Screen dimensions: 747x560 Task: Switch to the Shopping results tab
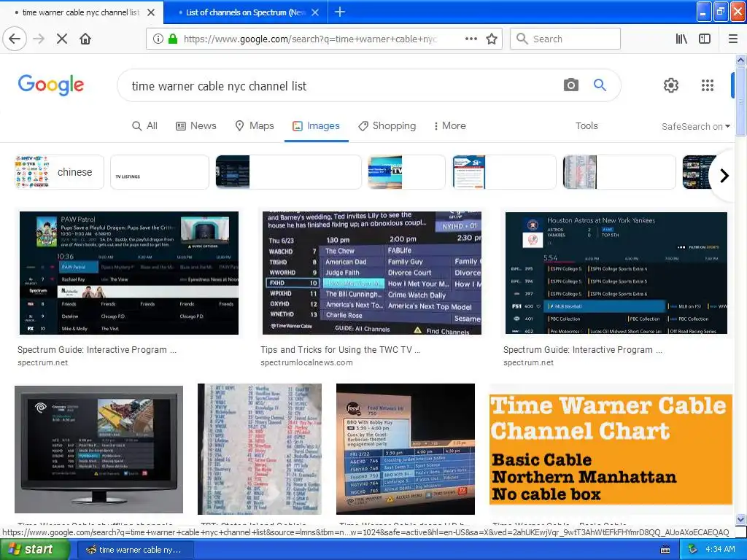coord(387,125)
